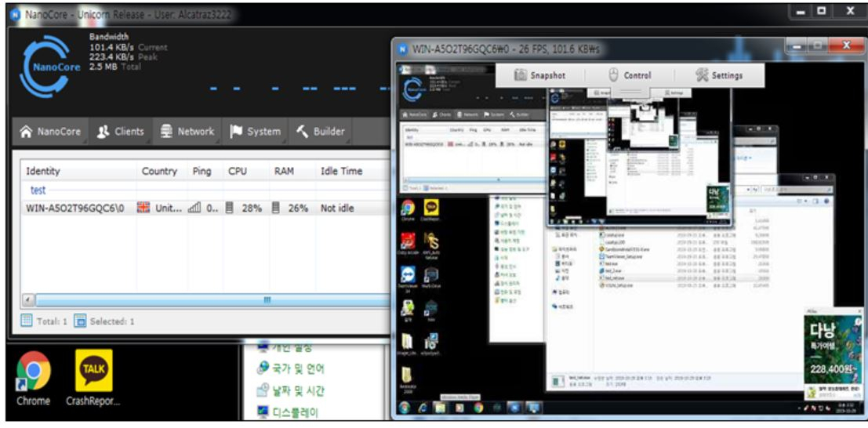Open the System tab
This screenshot has height=428, width=868.
point(254,132)
